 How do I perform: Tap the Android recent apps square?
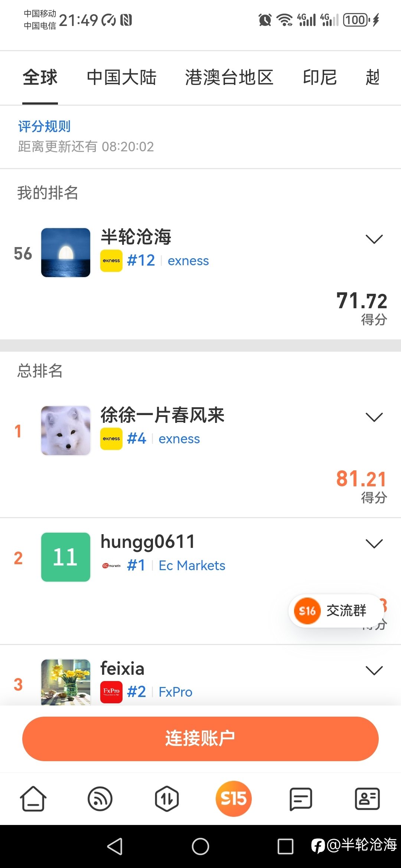(x=286, y=846)
